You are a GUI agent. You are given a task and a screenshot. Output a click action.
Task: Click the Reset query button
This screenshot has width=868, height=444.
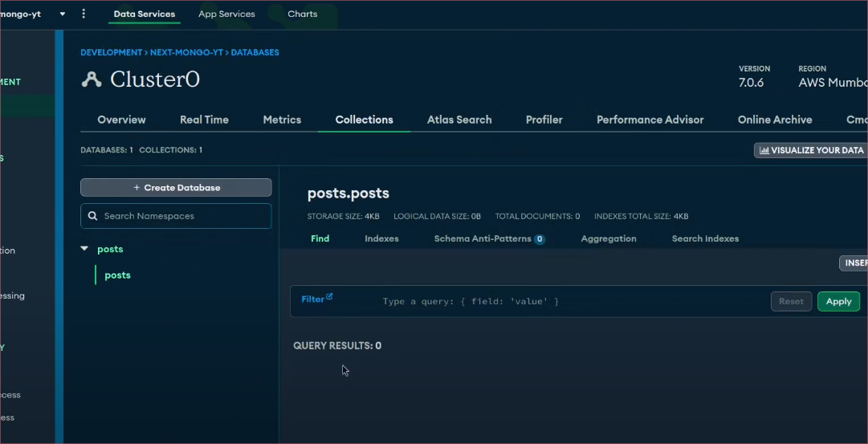[x=791, y=301]
